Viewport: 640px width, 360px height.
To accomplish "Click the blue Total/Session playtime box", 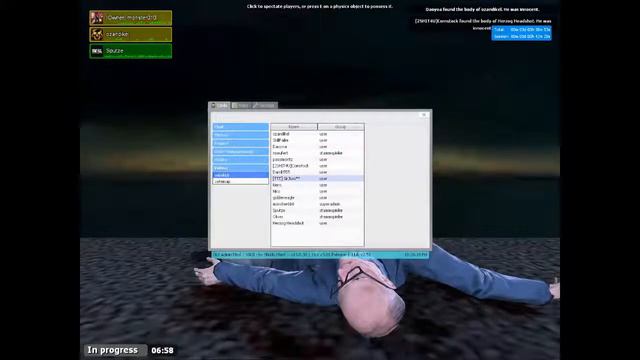I will 522,33.
